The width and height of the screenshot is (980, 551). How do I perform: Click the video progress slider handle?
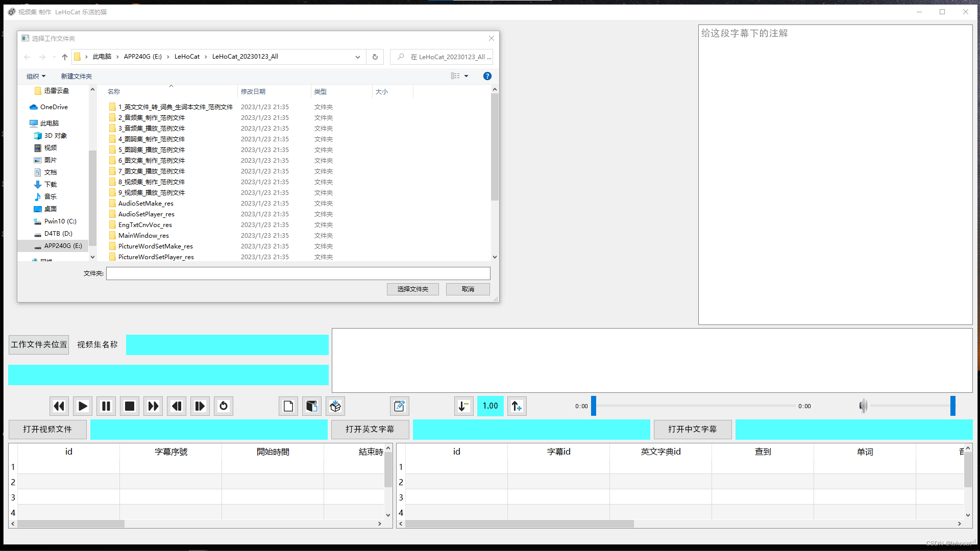[x=594, y=406]
